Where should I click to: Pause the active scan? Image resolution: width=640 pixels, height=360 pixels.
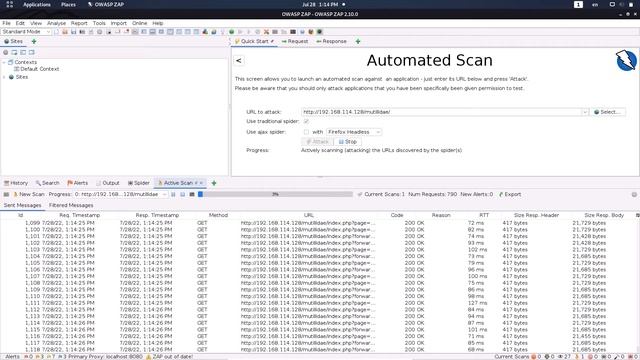point(173,194)
